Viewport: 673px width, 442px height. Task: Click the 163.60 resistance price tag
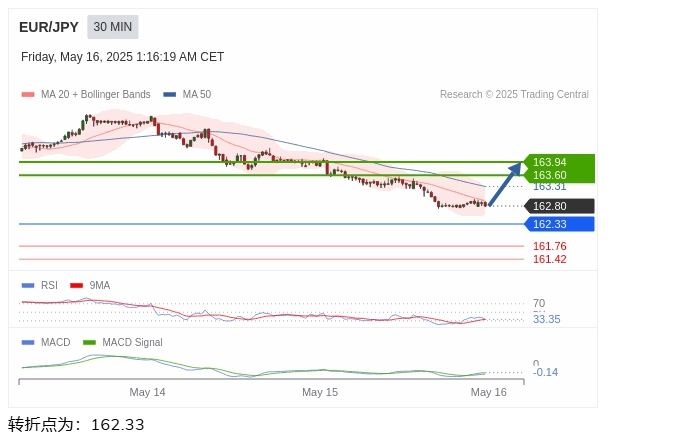pos(559,176)
